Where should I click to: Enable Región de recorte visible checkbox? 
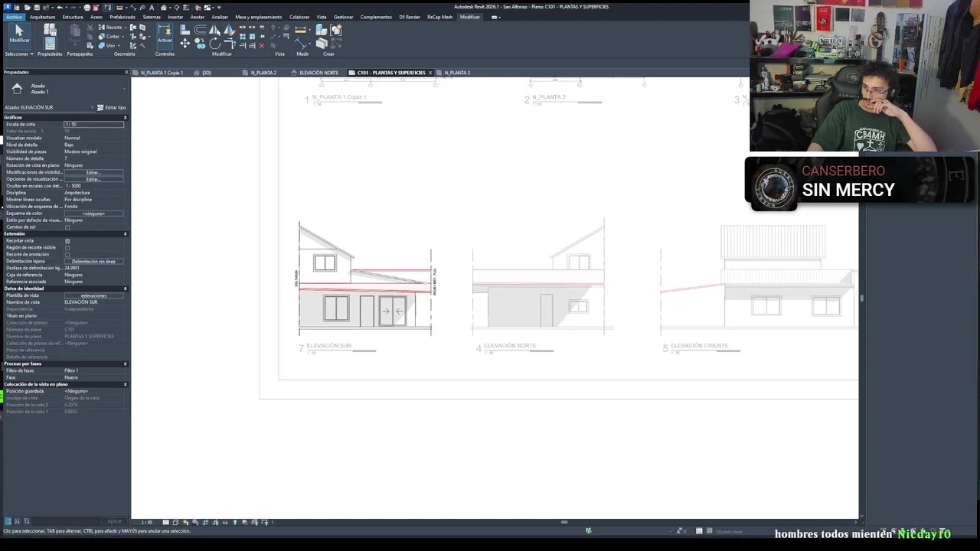tap(67, 248)
